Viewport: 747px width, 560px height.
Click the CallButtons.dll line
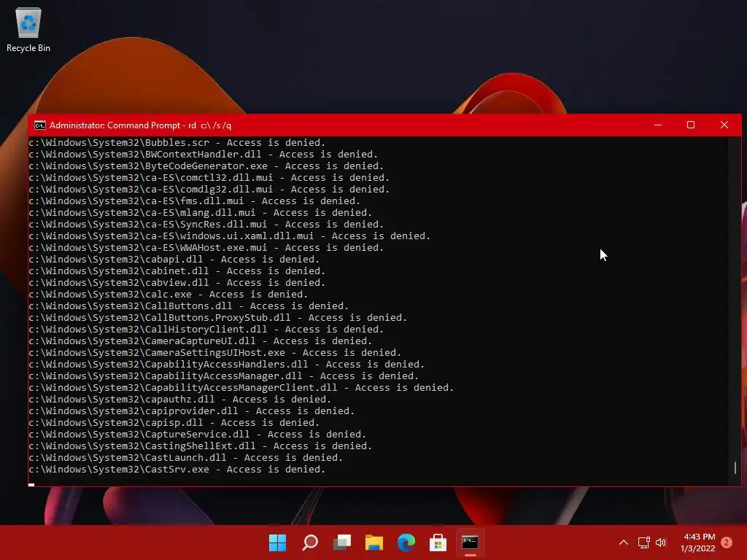point(189,306)
